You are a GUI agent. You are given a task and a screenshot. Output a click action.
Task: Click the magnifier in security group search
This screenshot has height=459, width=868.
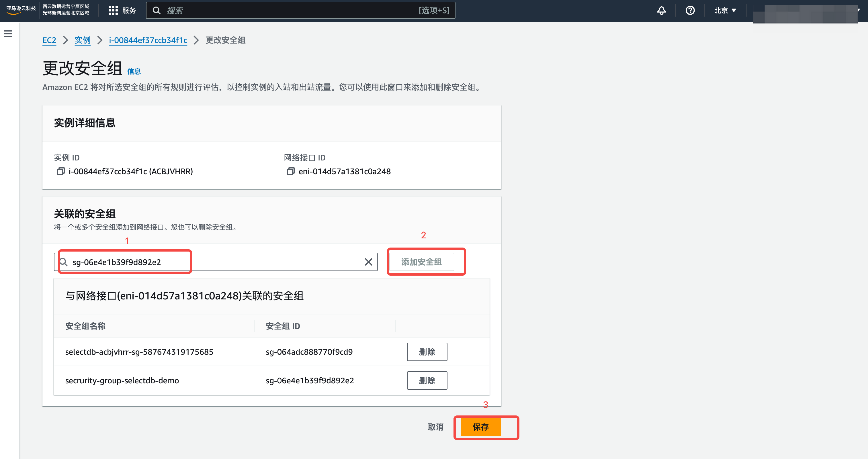point(64,262)
